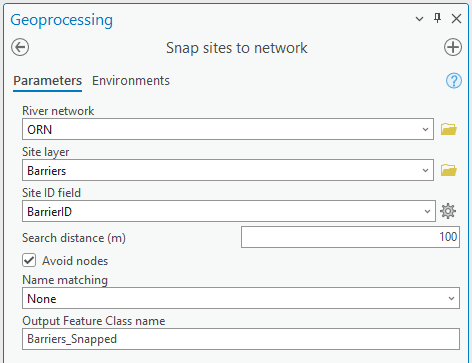Image resolution: width=472 pixels, height=363 pixels.
Task: Switch to the Environments tab
Action: pos(131,81)
